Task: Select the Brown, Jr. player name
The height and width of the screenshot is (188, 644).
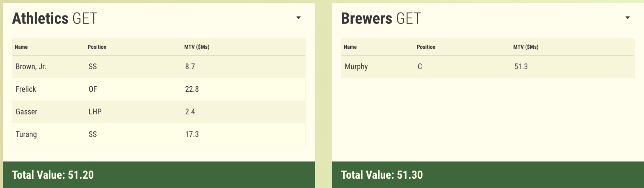Action: click(31, 67)
